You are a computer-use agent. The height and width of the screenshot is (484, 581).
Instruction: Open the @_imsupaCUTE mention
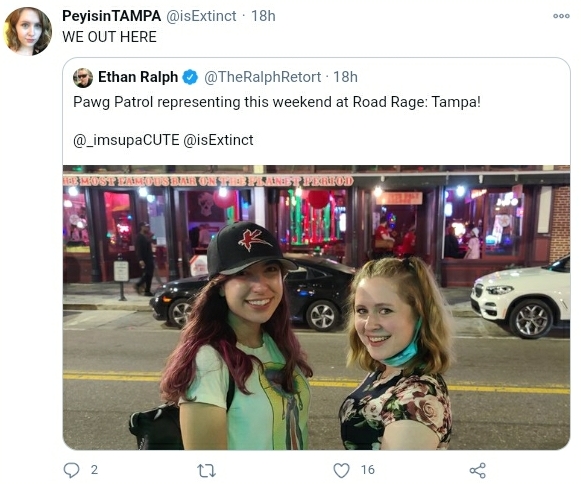click(x=126, y=140)
